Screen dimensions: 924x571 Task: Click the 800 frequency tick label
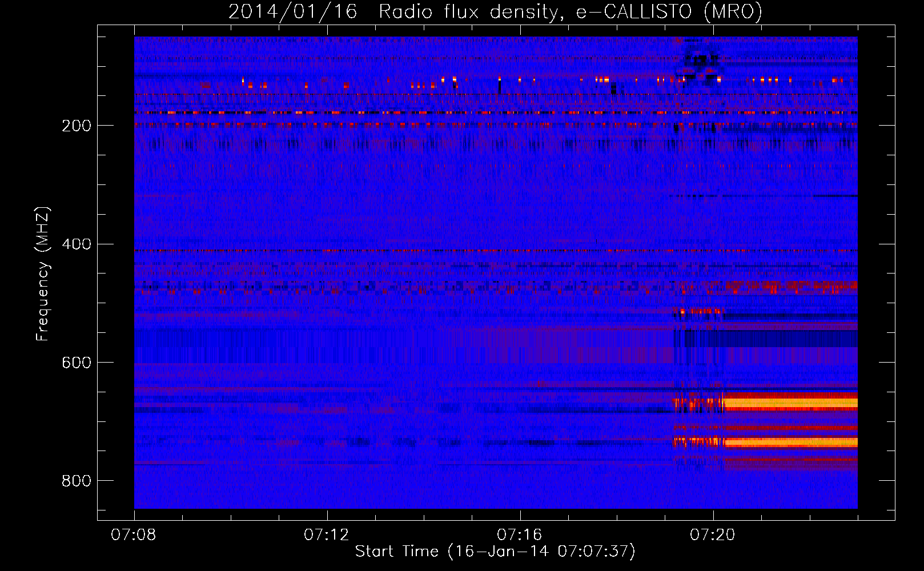76,481
